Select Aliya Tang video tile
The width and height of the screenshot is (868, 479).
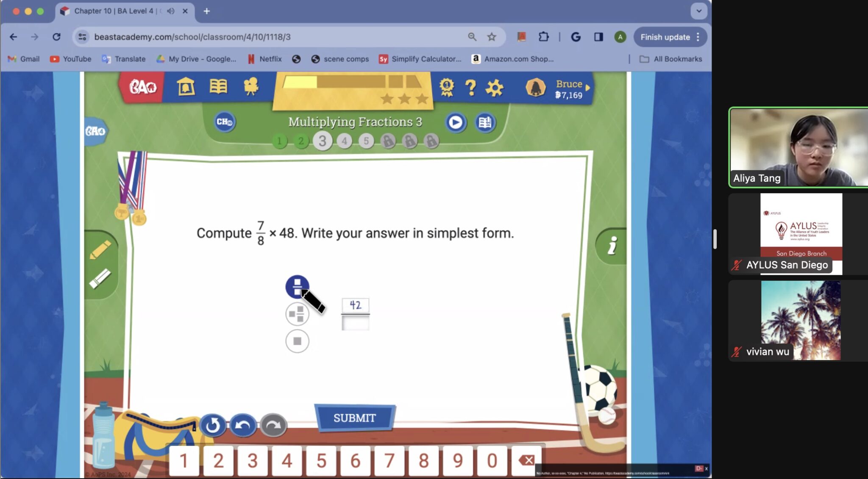[x=798, y=147]
